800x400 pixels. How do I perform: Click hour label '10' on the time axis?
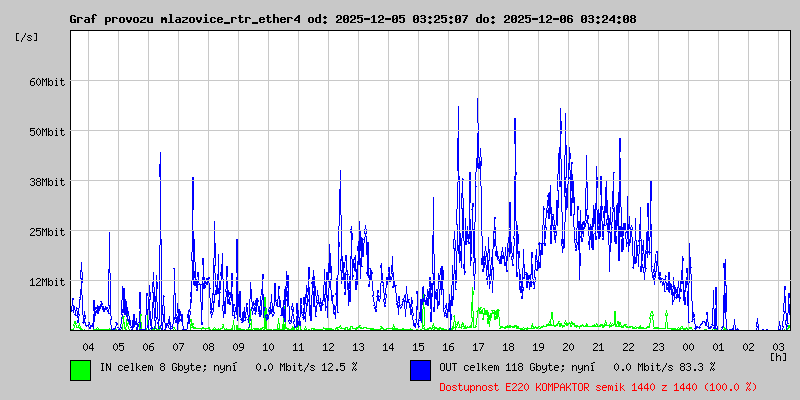[268, 347]
